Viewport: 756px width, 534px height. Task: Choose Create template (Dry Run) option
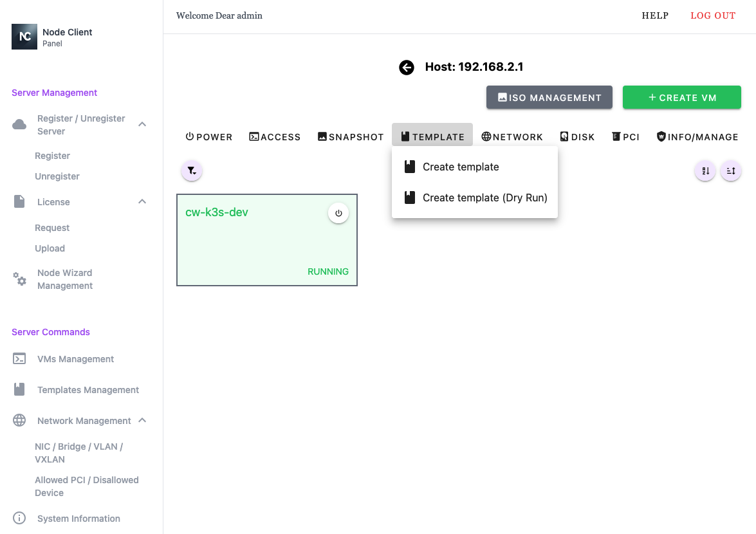484,198
